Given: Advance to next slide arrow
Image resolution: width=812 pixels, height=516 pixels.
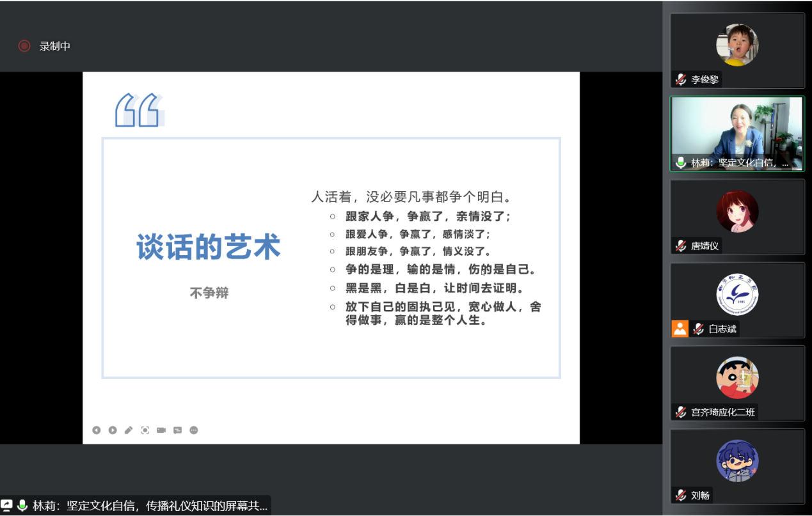Looking at the screenshot, I should click(x=113, y=430).
